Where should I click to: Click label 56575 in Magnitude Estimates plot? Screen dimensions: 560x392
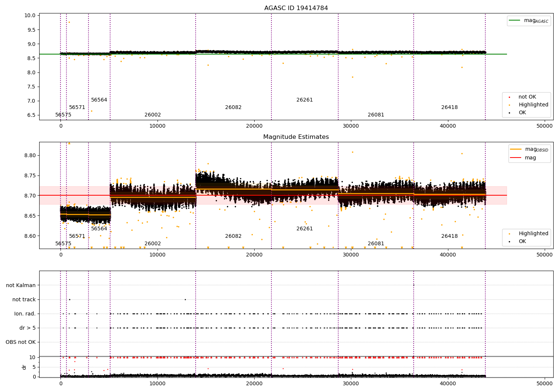point(63,244)
